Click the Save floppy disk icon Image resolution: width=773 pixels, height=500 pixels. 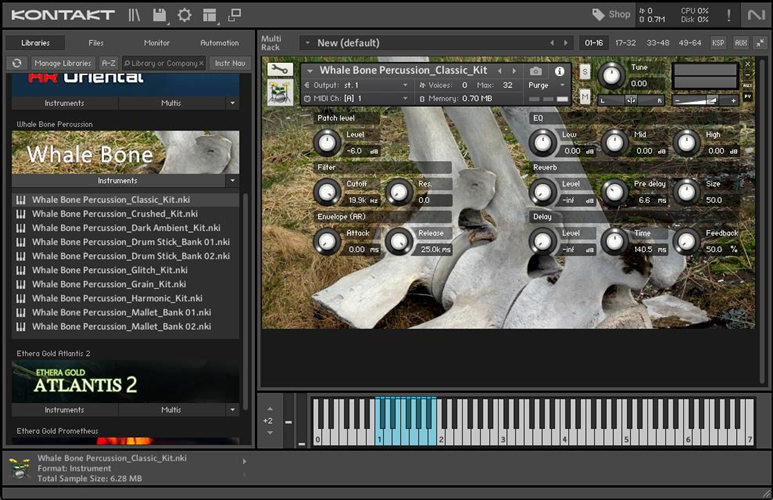pos(160,15)
